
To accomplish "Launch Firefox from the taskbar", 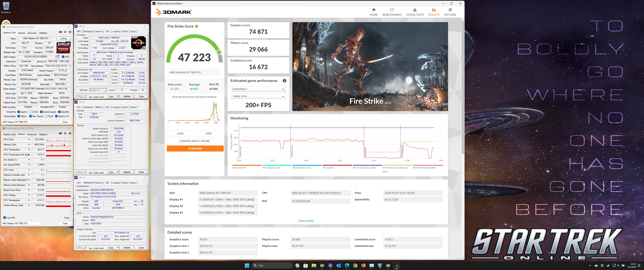I will pos(363,265).
